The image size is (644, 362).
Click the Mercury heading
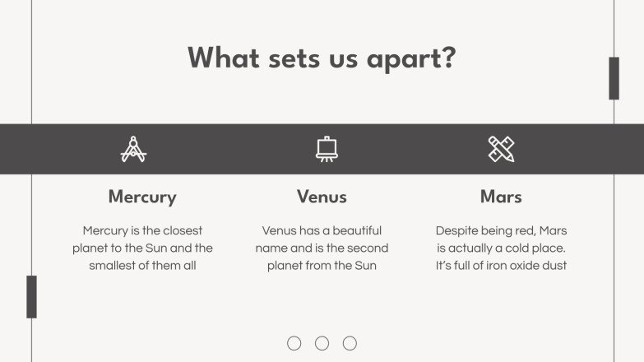[x=142, y=197]
